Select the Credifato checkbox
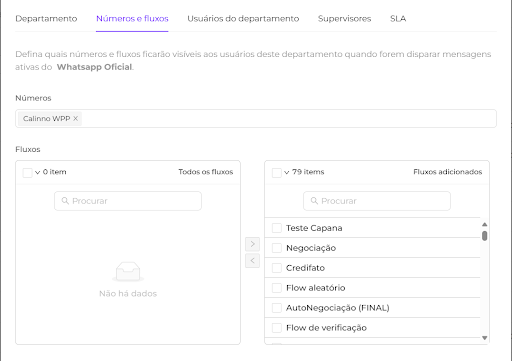The height and width of the screenshot is (361, 512). point(277,268)
